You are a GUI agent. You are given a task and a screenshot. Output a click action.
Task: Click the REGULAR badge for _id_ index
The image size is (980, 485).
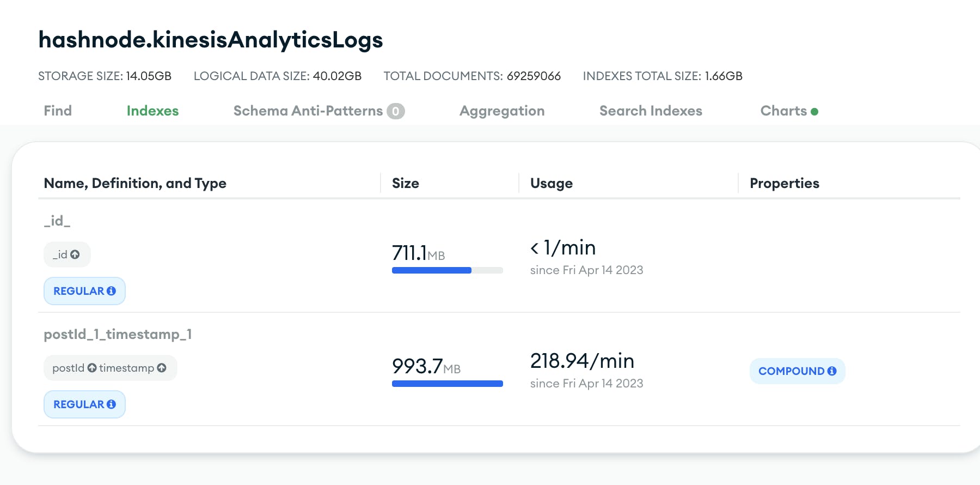[84, 291]
